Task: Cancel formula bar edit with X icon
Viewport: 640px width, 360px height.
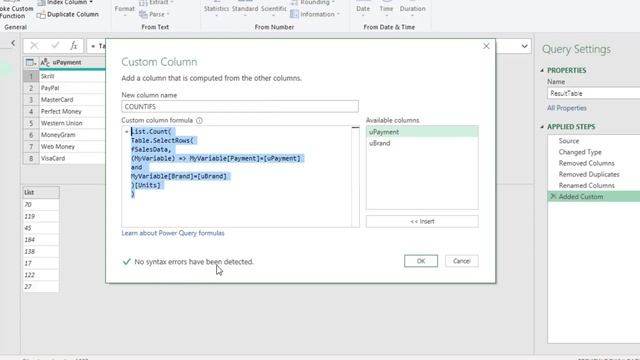Action: click(x=34, y=46)
